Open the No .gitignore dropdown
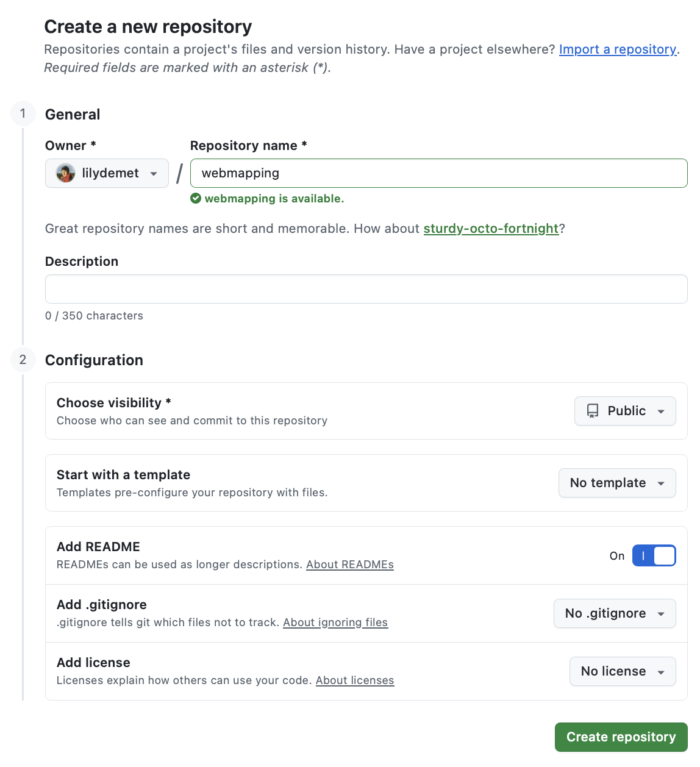 [615, 613]
